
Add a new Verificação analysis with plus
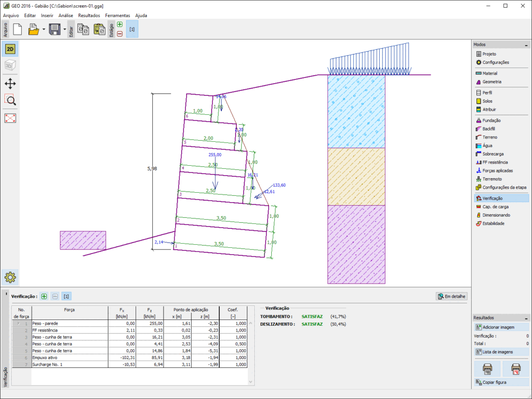point(44,297)
